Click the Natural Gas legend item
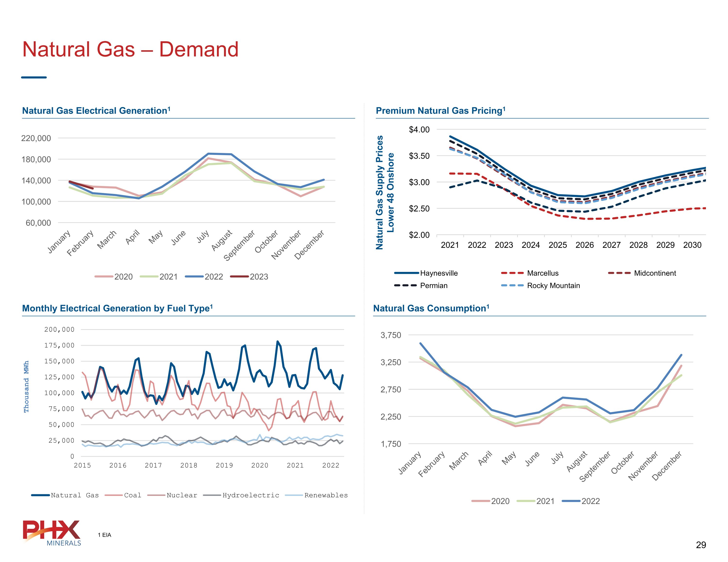 (75, 495)
